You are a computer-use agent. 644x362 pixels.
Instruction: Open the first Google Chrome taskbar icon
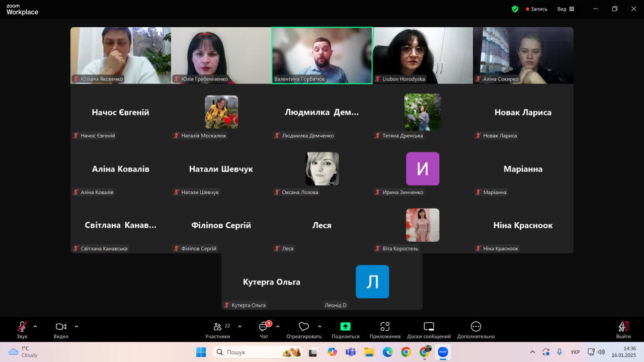pyautogui.click(x=406, y=352)
